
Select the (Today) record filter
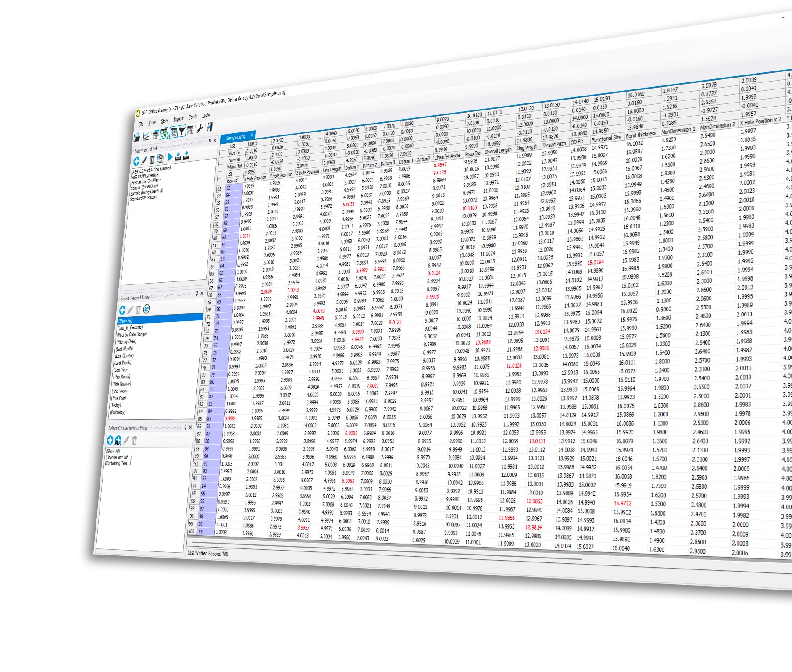pyautogui.click(x=116, y=405)
